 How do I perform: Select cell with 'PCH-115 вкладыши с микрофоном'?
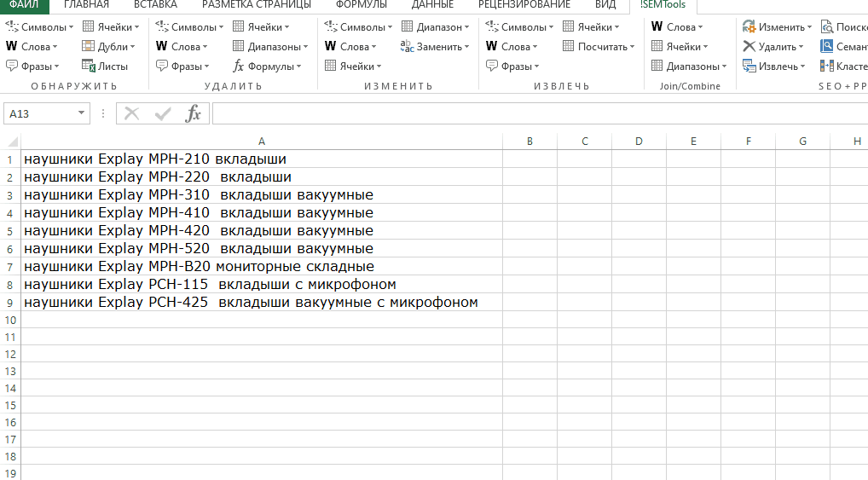click(x=262, y=285)
